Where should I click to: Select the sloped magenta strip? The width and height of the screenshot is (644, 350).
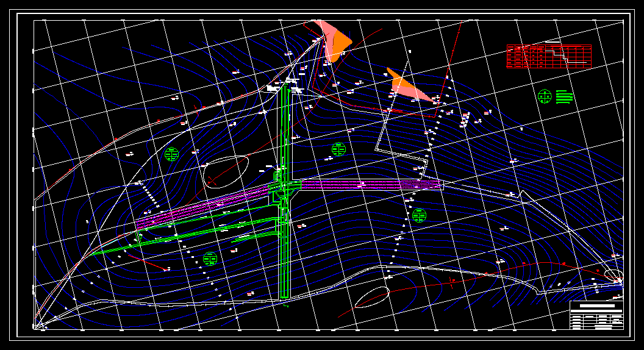click(x=203, y=206)
